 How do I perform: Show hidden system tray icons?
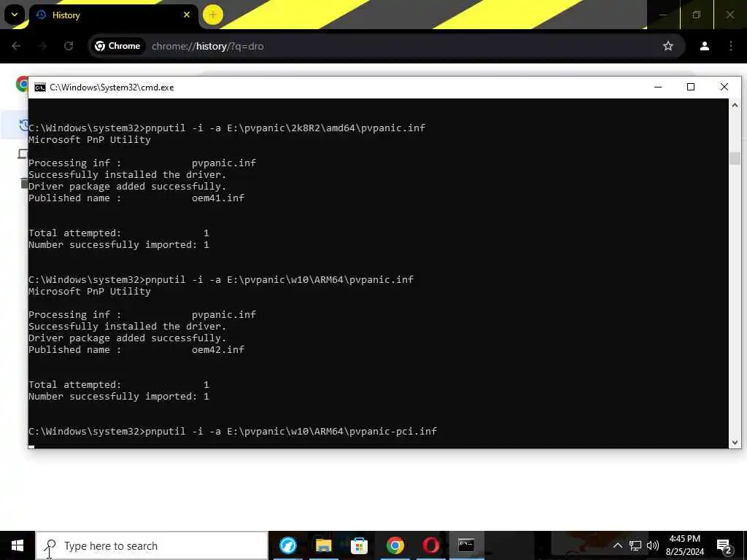point(617,545)
